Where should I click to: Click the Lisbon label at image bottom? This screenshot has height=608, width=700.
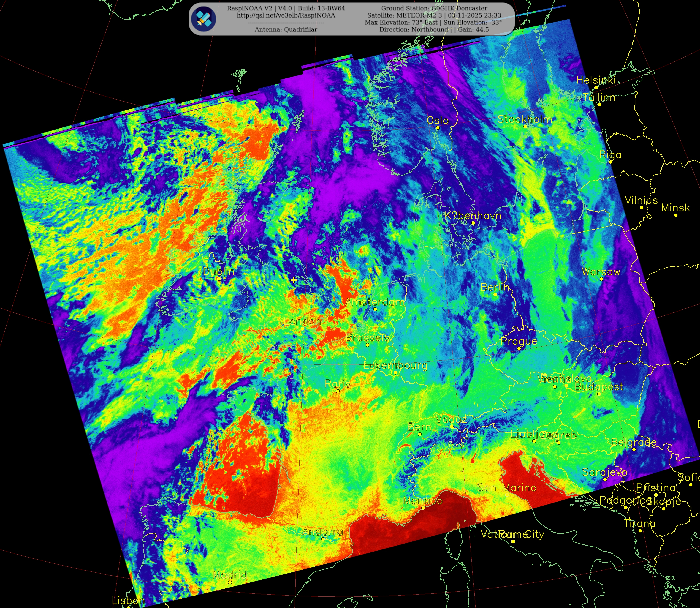[x=128, y=601]
